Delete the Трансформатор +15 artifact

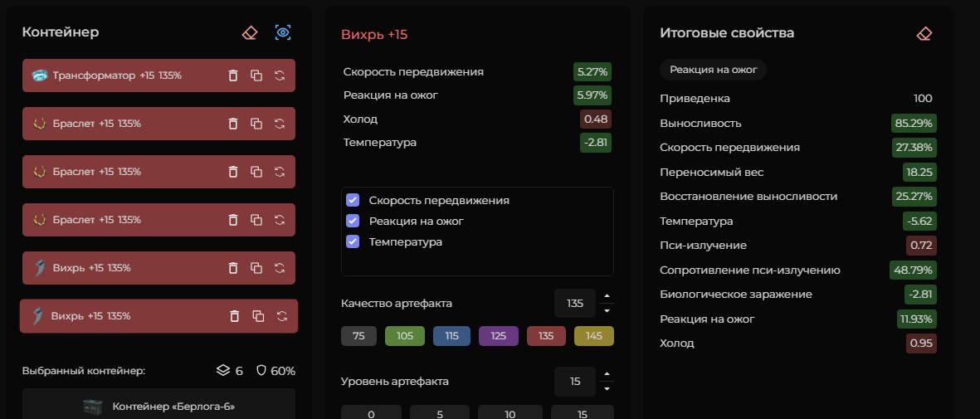point(233,76)
